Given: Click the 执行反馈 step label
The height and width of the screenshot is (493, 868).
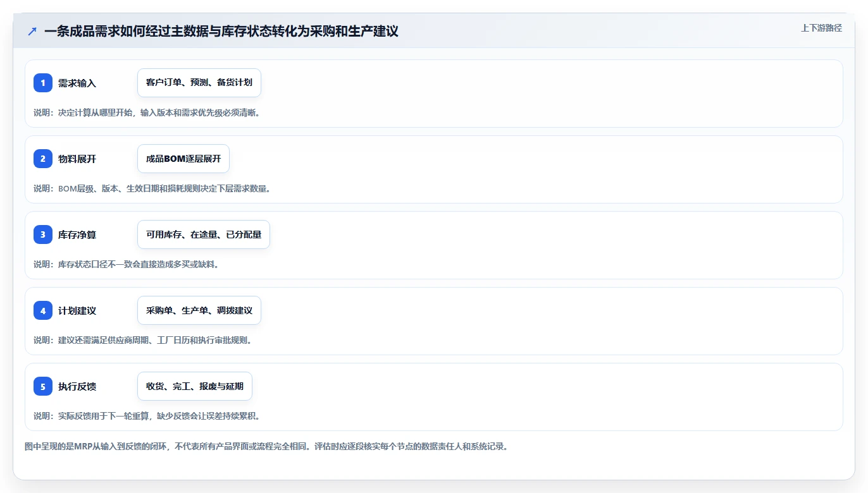Looking at the screenshot, I should pyautogui.click(x=77, y=386).
